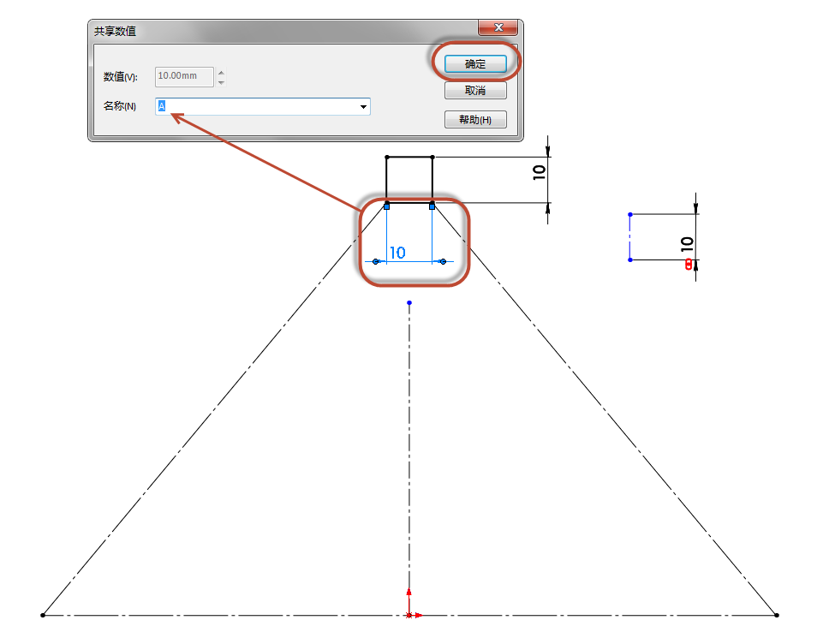
Task: Select the rectangle's bottom-right blue handle
Action: [432, 206]
